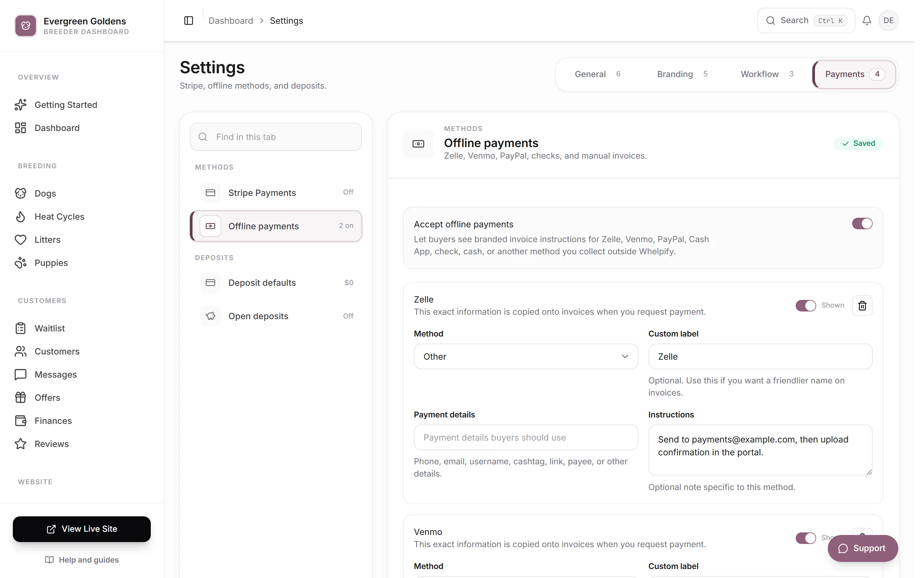Open the DE user avatar
This screenshot has height=578, width=924.
coord(888,21)
